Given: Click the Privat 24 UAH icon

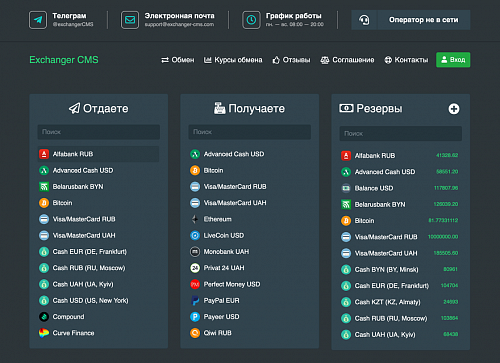Looking at the screenshot, I should pos(195,268).
